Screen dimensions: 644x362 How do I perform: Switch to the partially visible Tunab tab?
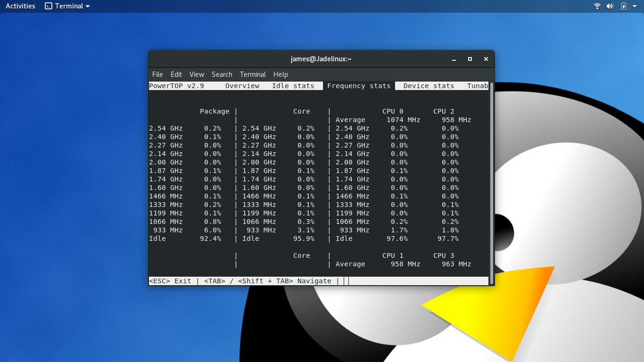[478, 86]
